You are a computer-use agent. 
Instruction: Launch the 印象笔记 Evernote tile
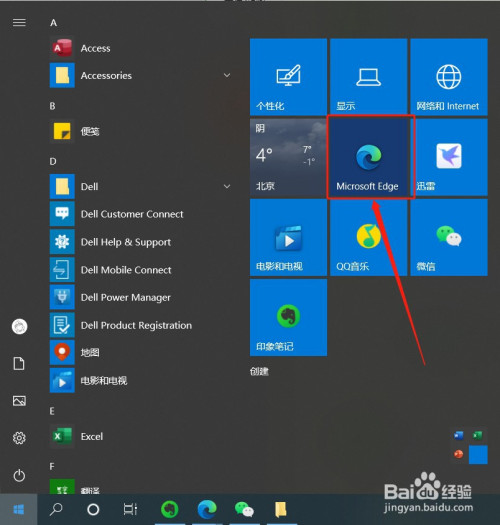point(288,317)
